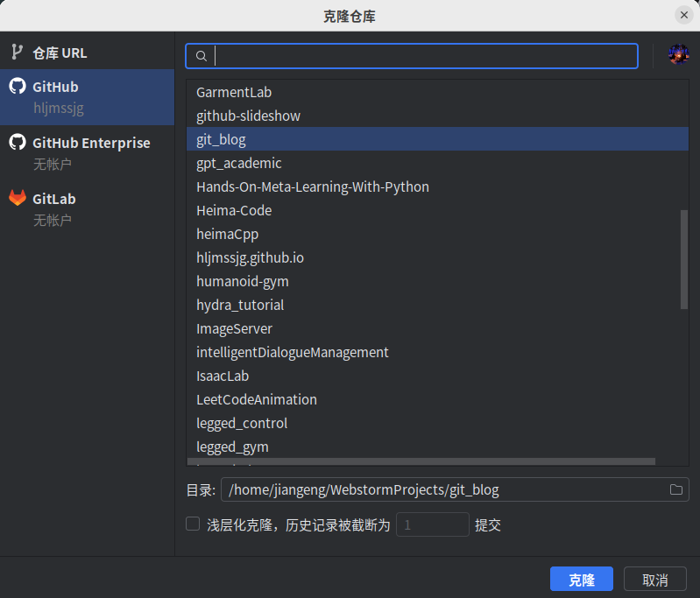Select the GitHub hljmssjg account tab
700x598 pixels.
(87, 97)
